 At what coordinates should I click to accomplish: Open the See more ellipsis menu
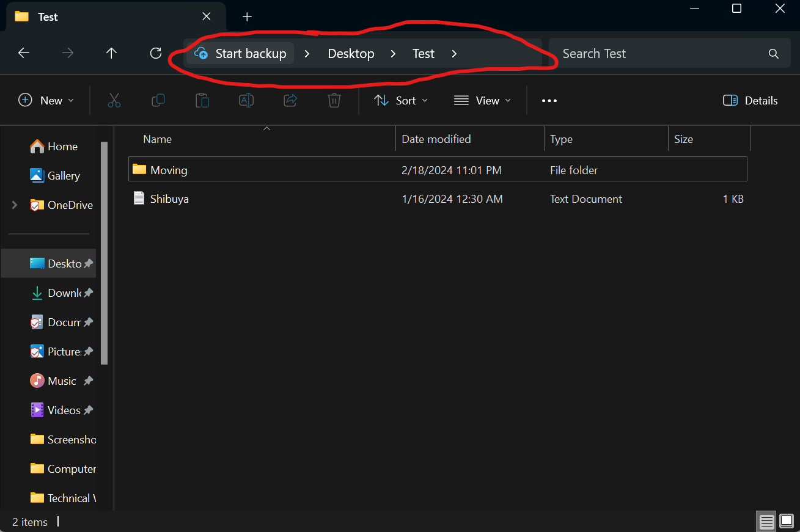click(549, 101)
